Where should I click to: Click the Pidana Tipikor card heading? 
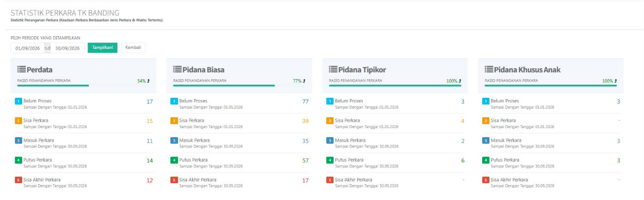[x=362, y=70]
